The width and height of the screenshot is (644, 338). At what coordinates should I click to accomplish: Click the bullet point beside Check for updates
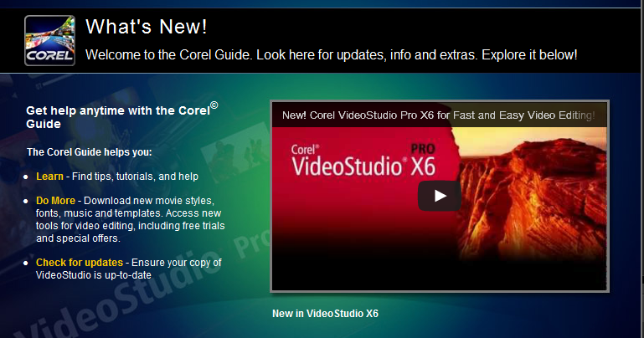tap(26, 264)
